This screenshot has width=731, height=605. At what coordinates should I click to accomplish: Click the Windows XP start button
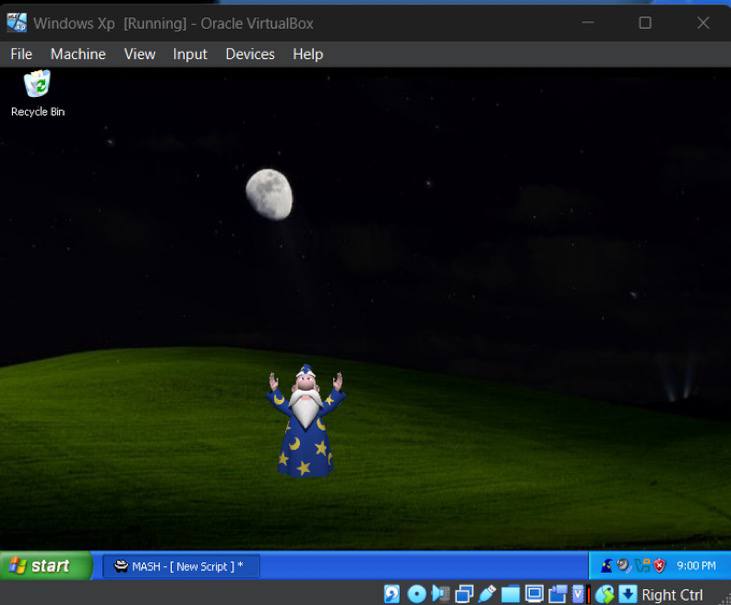pyautogui.click(x=46, y=566)
